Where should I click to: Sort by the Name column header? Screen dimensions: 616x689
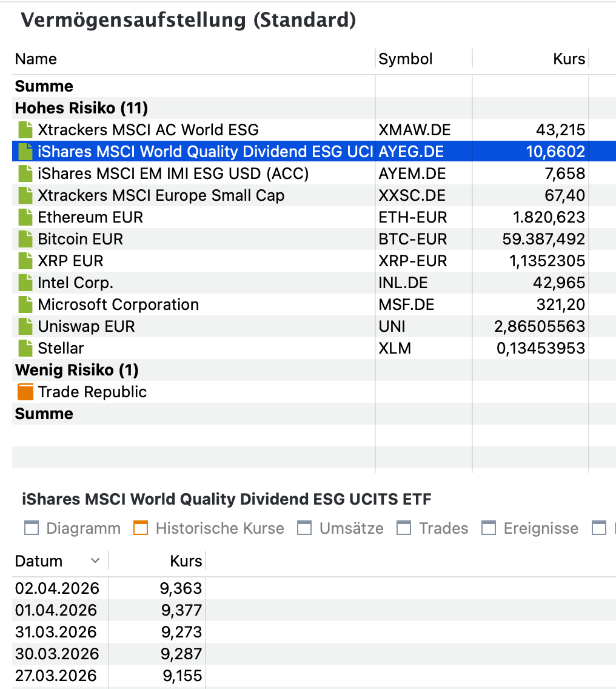[x=36, y=59]
